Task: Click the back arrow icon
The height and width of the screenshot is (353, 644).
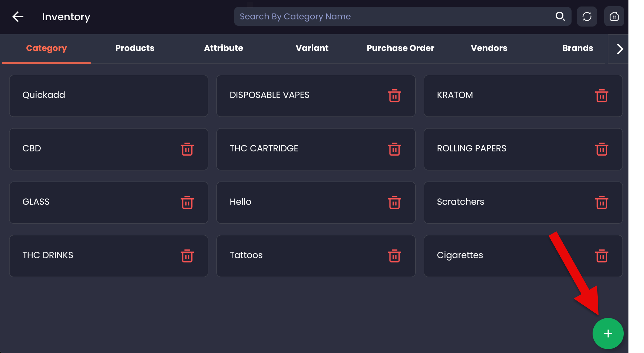Action: pos(18,17)
